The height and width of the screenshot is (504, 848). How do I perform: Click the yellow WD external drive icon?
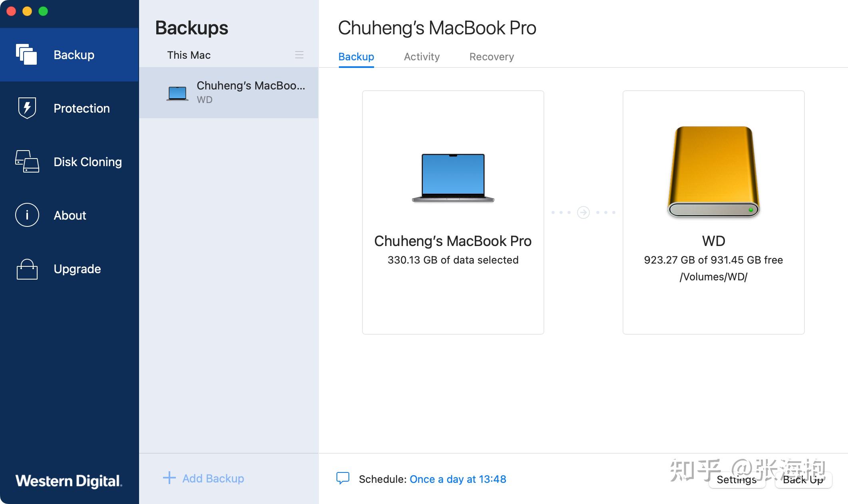point(713,172)
